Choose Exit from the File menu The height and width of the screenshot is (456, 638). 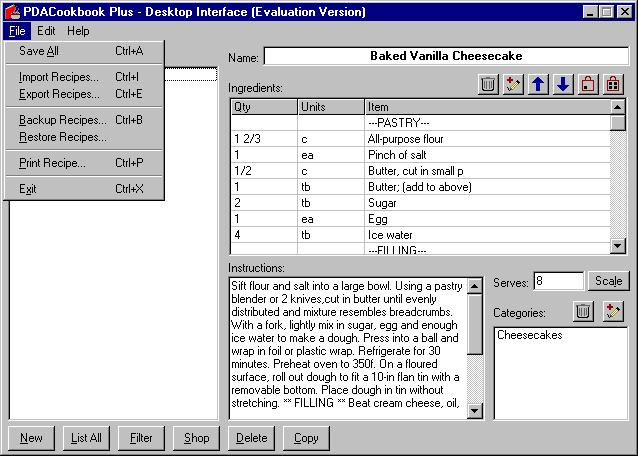pyautogui.click(x=84, y=189)
